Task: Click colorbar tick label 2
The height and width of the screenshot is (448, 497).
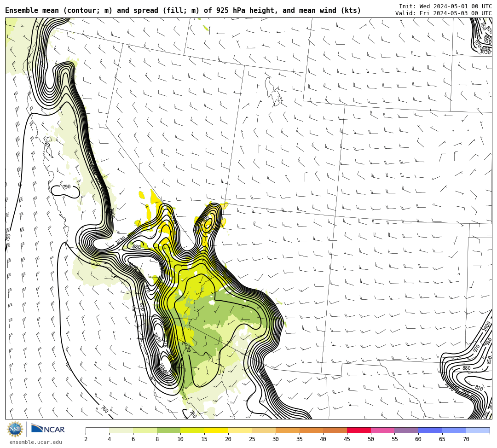Action: [86, 439]
